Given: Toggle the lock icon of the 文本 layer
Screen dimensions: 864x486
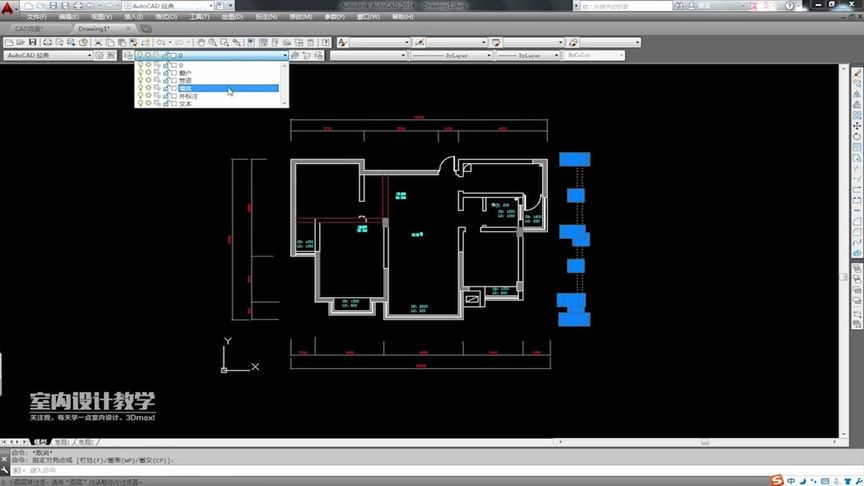Looking at the screenshot, I should coord(166,104).
